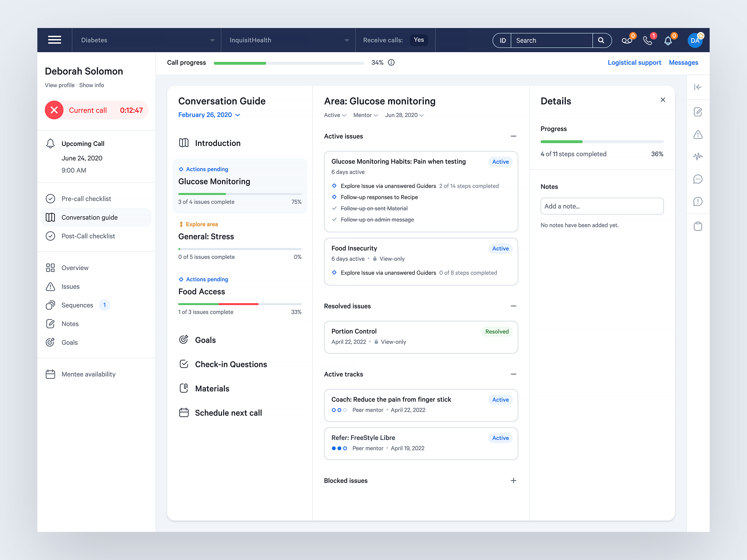
Task: Open the edit note icon in right rail
Action: 698,112
